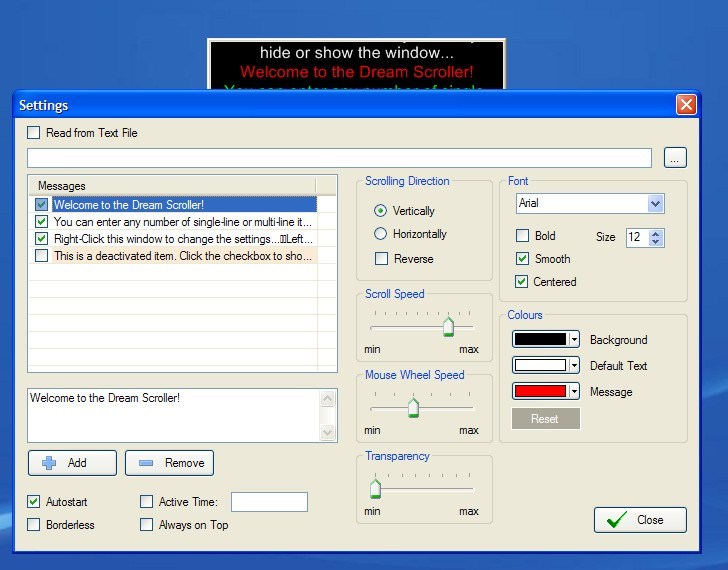Uncheck the Right-Click this window message

coord(41,239)
